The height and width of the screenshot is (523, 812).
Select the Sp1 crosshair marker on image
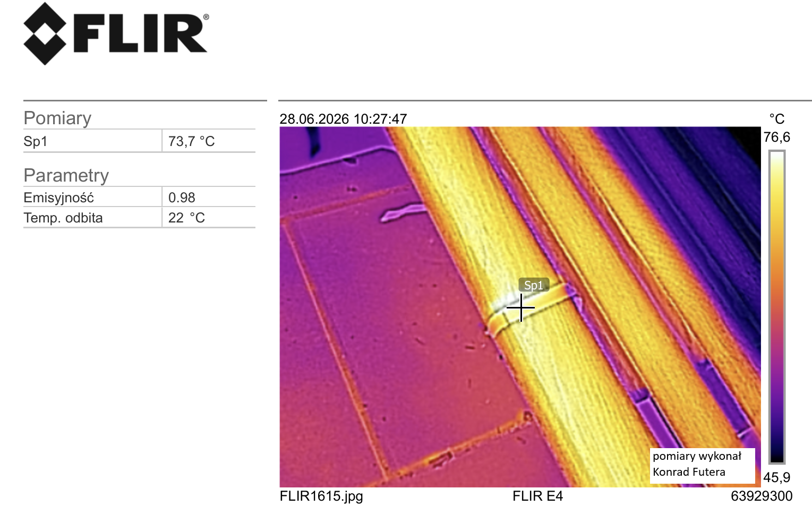click(521, 307)
